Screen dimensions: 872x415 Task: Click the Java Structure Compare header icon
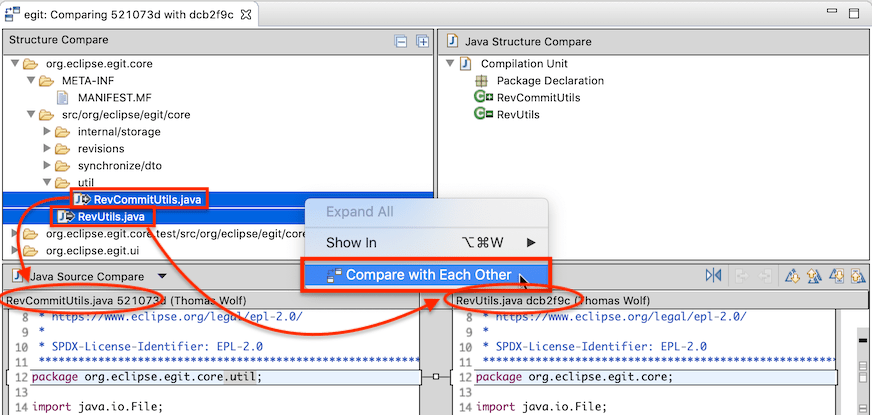click(453, 41)
